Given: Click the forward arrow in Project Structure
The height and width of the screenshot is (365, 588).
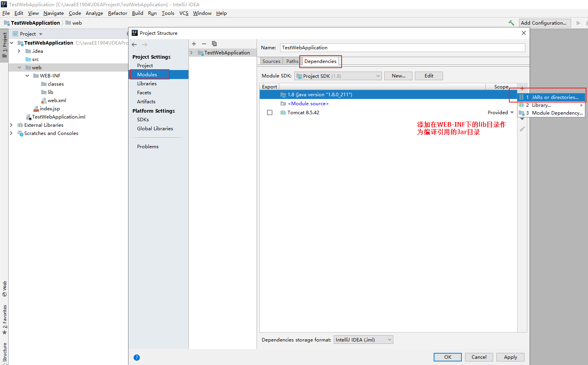Looking at the screenshot, I should pos(145,45).
